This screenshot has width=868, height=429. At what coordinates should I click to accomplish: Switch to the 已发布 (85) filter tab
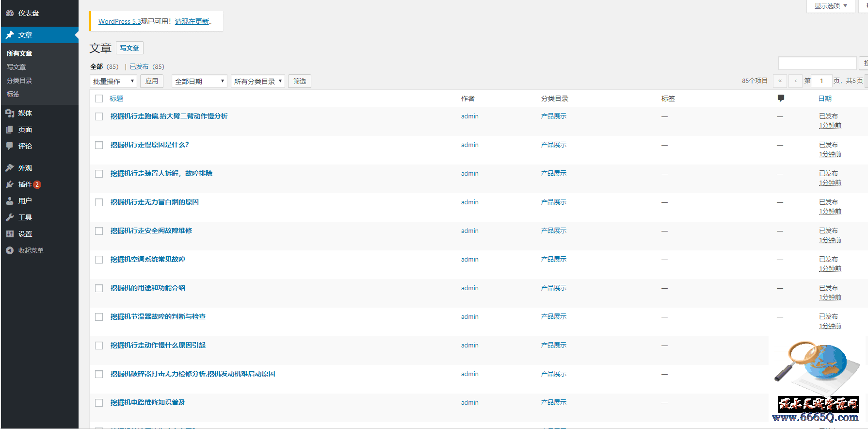[147, 66]
